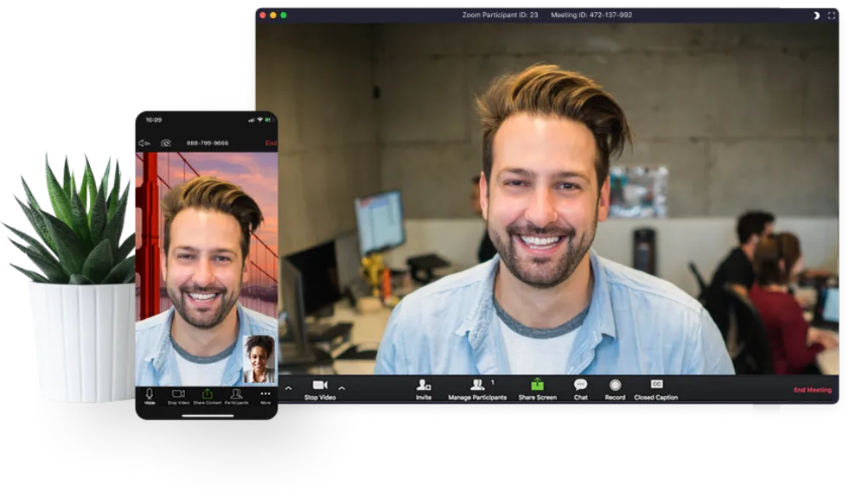Screen dimensions: 856x504
Task: Click the Invite icon in the desktop toolbar
Action: click(423, 386)
